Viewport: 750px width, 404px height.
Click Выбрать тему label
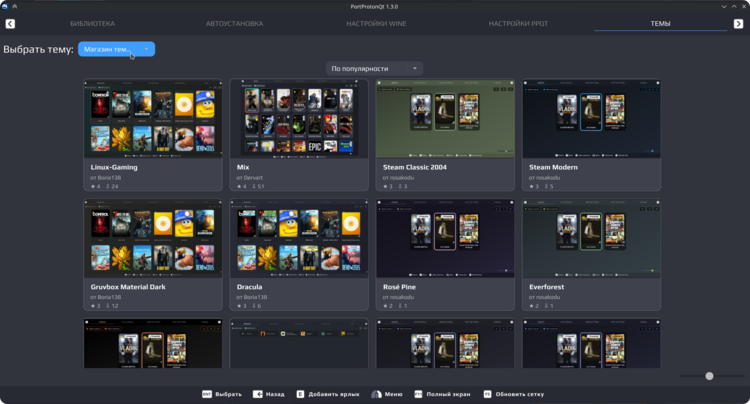[38, 49]
